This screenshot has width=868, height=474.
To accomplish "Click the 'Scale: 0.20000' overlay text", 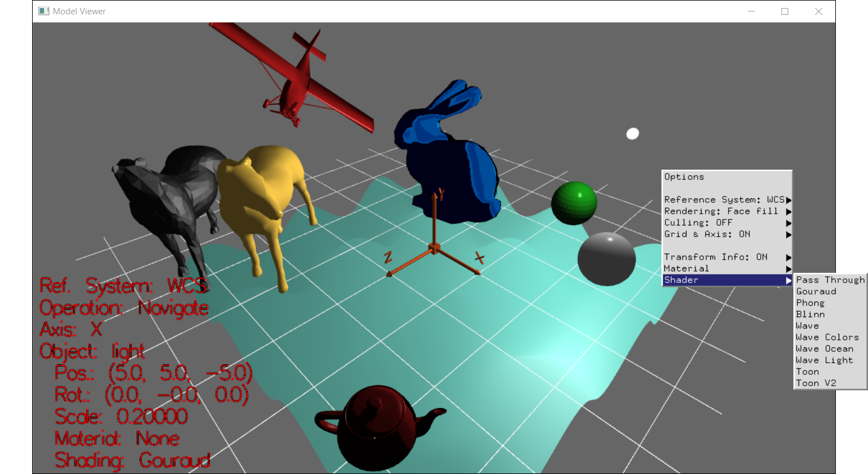I will (x=121, y=416).
